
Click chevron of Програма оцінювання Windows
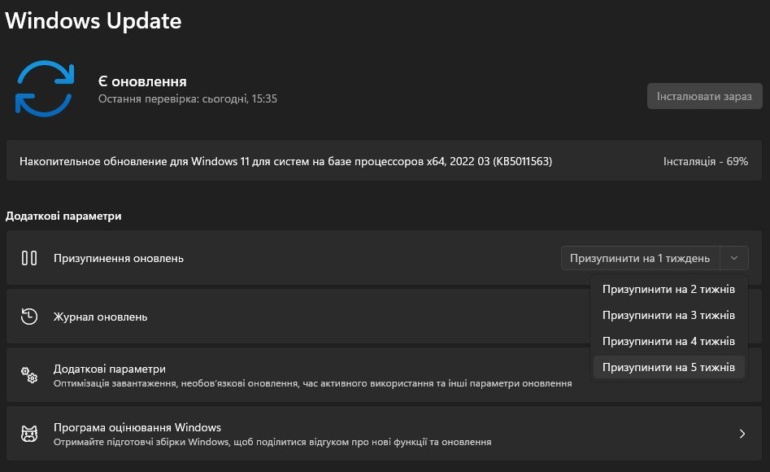click(x=742, y=434)
